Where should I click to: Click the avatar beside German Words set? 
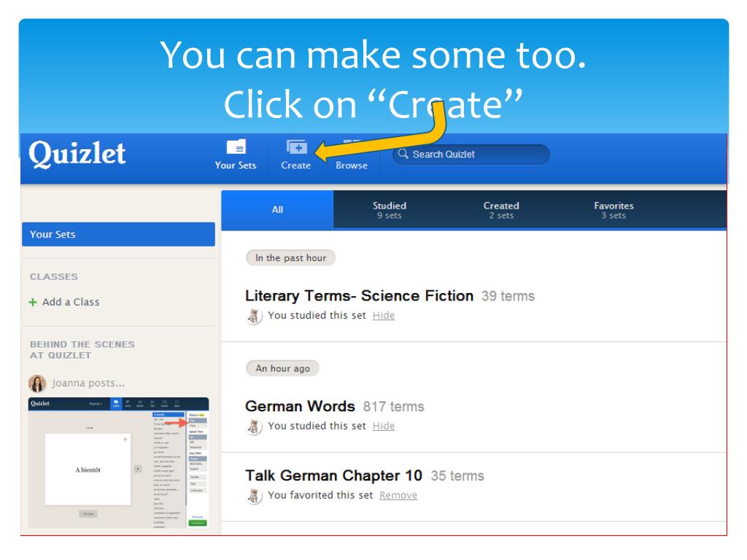(x=255, y=426)
